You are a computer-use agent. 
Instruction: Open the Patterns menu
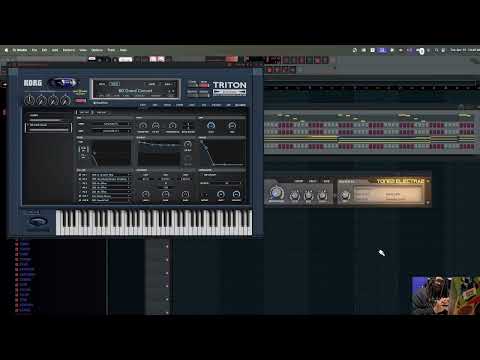pyautogui.click(x=69, y=50)
